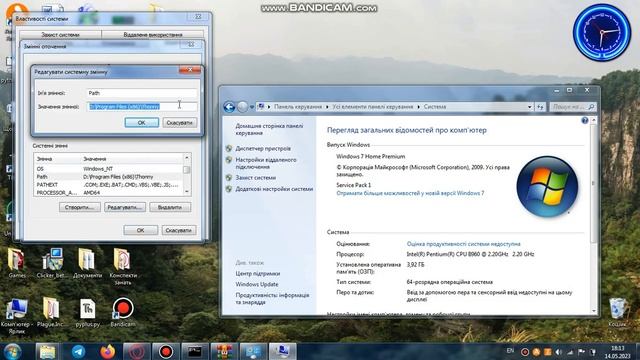This screenshot has height=360, width=640.
Task: Click Оцінка продуктивності системи недоступна link
Action: pos(463,244)
